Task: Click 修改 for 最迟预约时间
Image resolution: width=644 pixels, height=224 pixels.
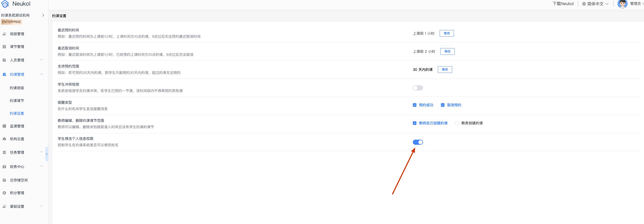Action: (x=447, y=33)
